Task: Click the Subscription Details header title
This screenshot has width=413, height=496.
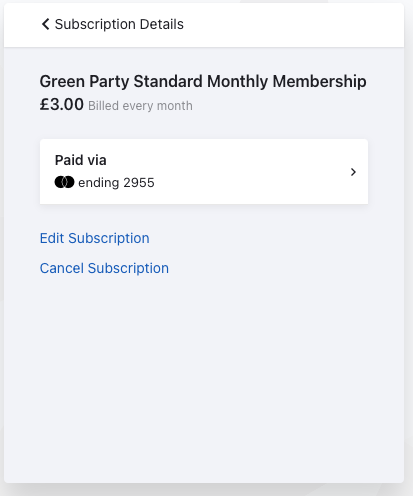Action: (x=119, y=24)
